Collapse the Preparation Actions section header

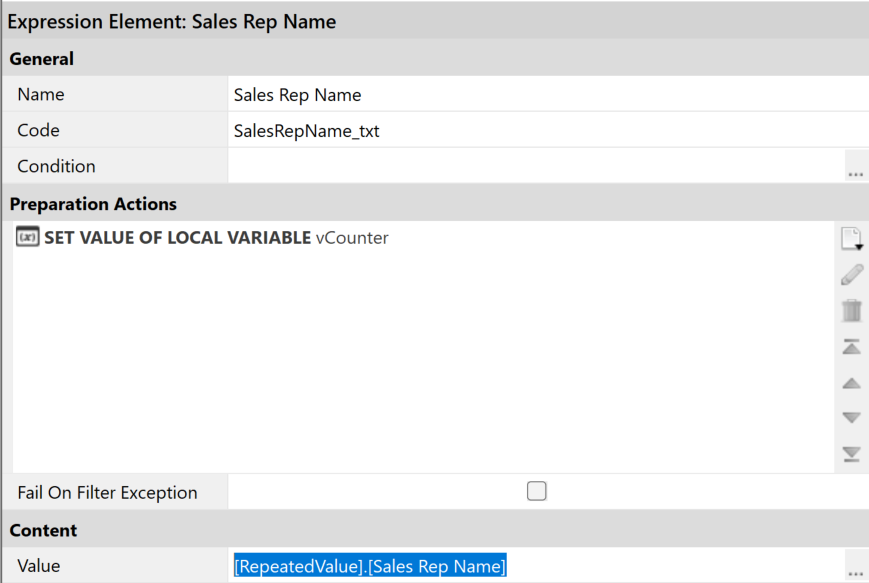click(93, 204)
